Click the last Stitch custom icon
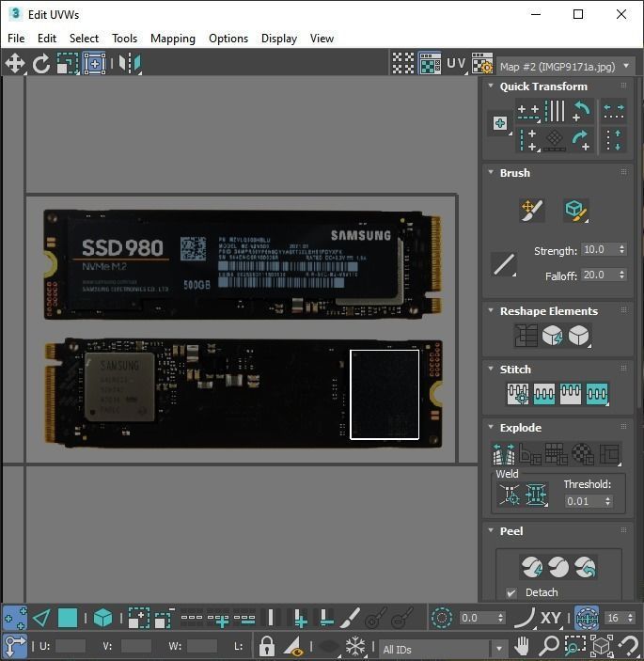 click(x=597, y=394)
